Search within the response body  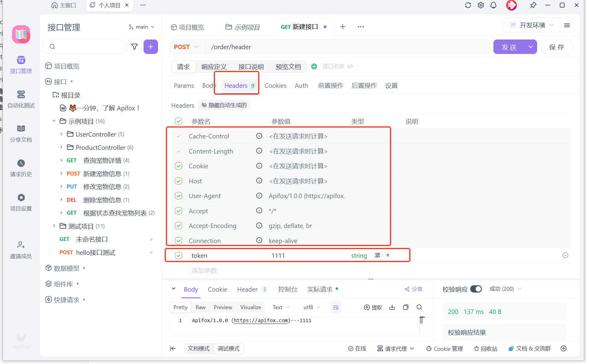[x=419, y=307]
